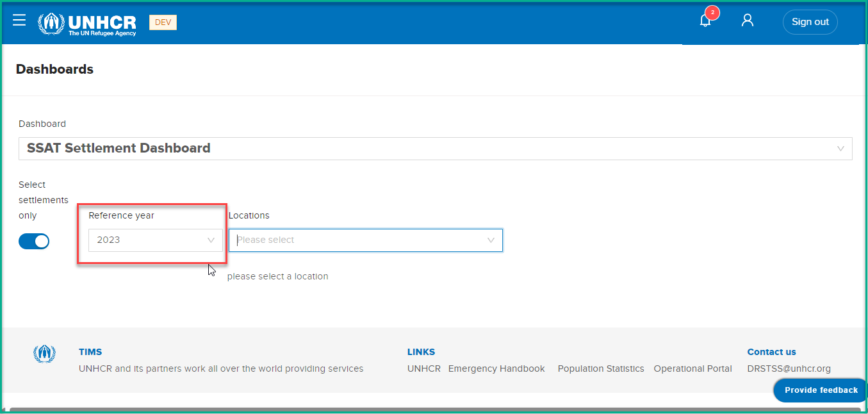Click the DEV environment badge
The height and width of the screenshot is (414, 868).
[163, 22]
